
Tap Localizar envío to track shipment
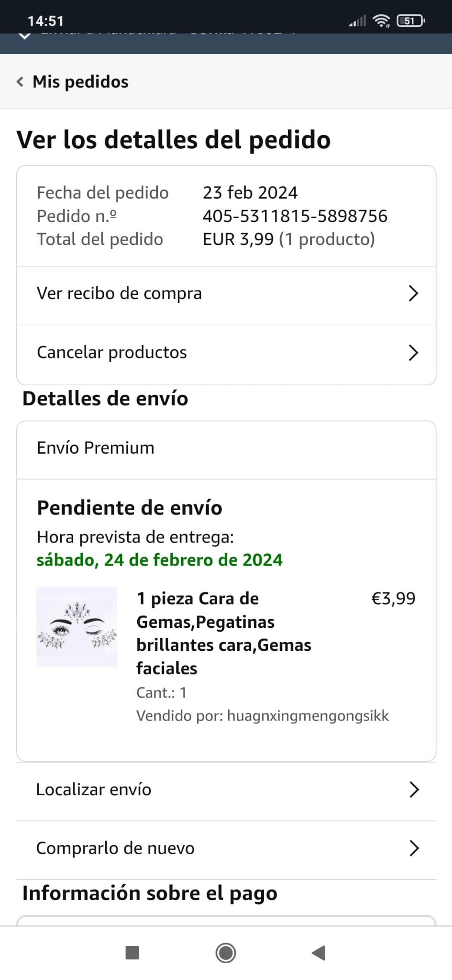point(94,790)
